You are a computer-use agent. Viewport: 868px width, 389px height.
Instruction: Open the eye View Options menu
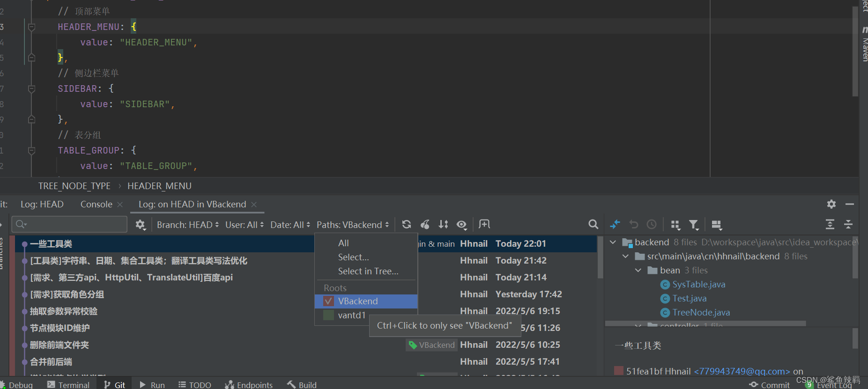pos(462,225)
